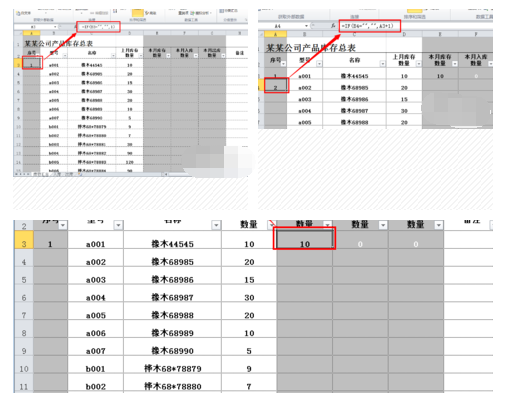Click the red-boxed cell with 10 in enlarged sheet
The height and width of the screenshot is (393, 509).
point(305,239)
